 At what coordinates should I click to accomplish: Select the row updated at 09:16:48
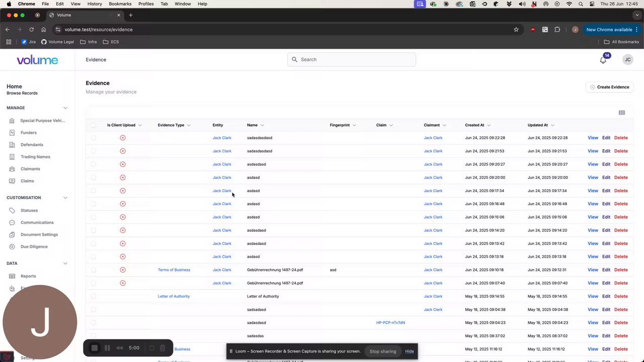(x=93, y=204)
